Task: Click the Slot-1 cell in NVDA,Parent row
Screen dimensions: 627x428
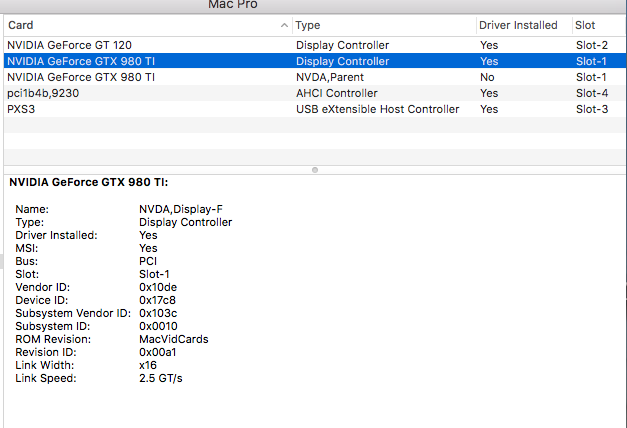Action: click(x=591, y=77)
